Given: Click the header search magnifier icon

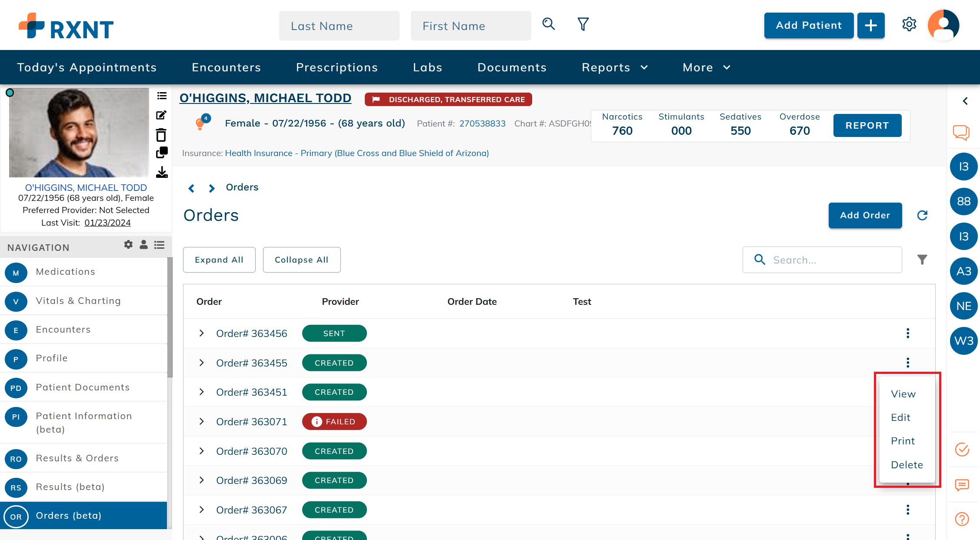Looking at the screenshot, I should click(x=549, y=24).
